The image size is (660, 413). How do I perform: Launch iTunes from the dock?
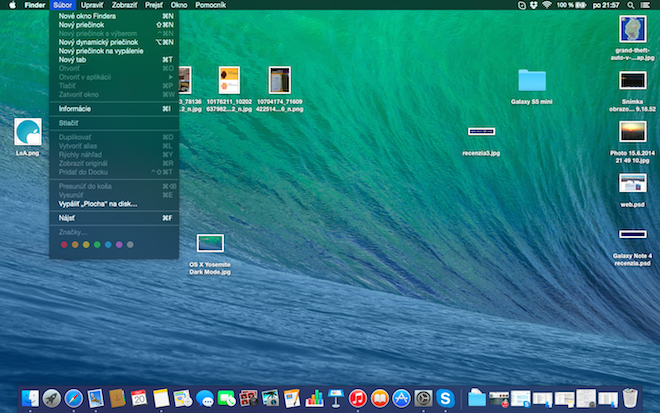[x=357, y=398]
